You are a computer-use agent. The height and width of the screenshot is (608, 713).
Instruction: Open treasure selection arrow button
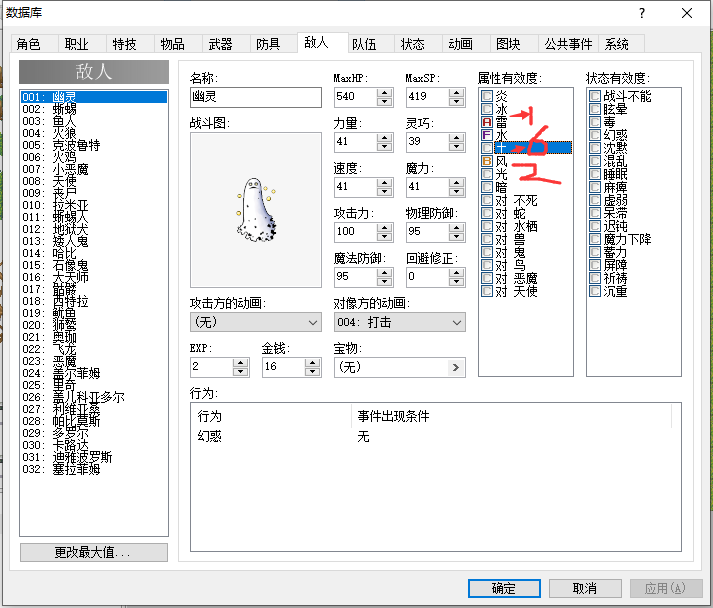[456, 367]
